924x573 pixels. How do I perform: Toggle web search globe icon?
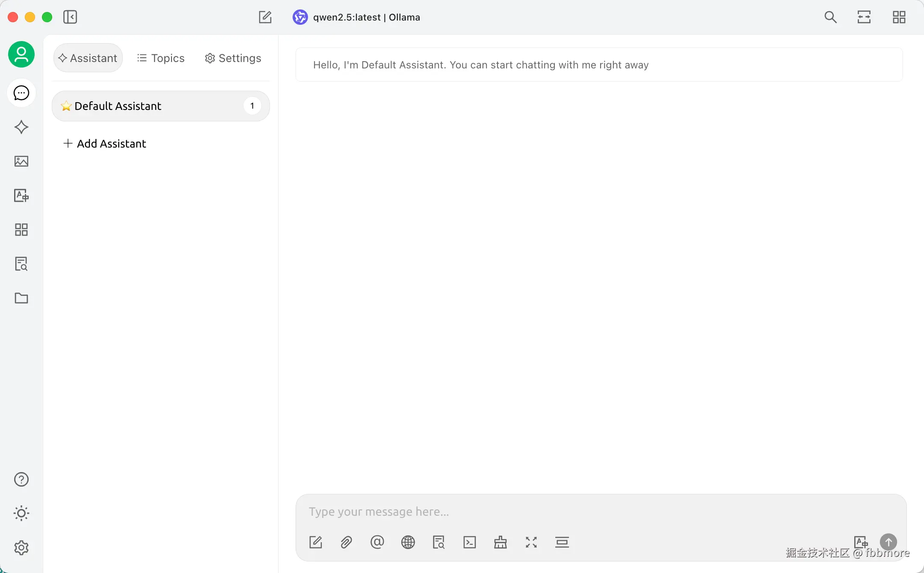408,542
